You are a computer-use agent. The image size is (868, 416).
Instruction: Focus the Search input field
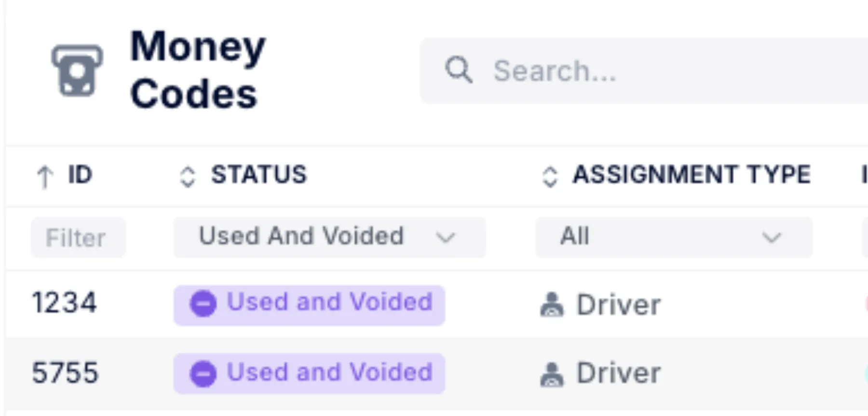tap(644, 70)
